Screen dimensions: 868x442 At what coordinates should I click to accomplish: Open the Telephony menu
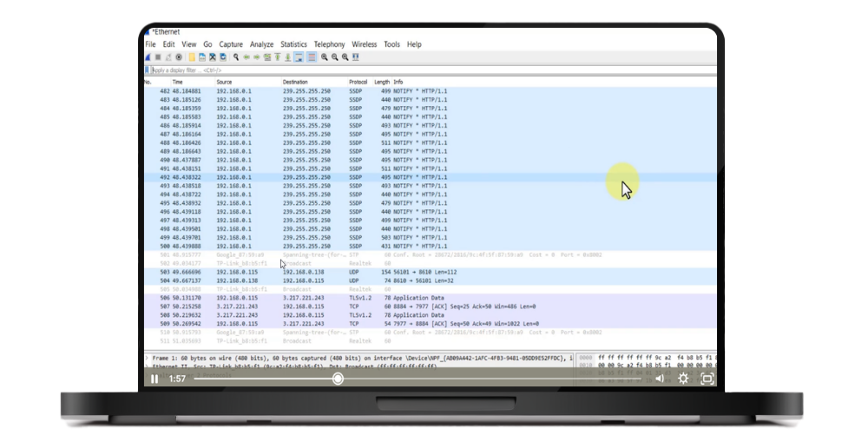click(329, 44)
